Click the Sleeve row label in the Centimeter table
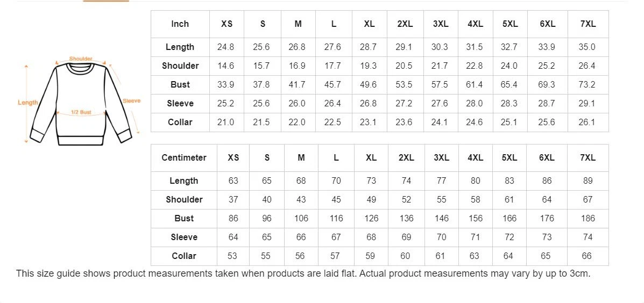Viewport: 644px width, 303px height. point(184,237)
